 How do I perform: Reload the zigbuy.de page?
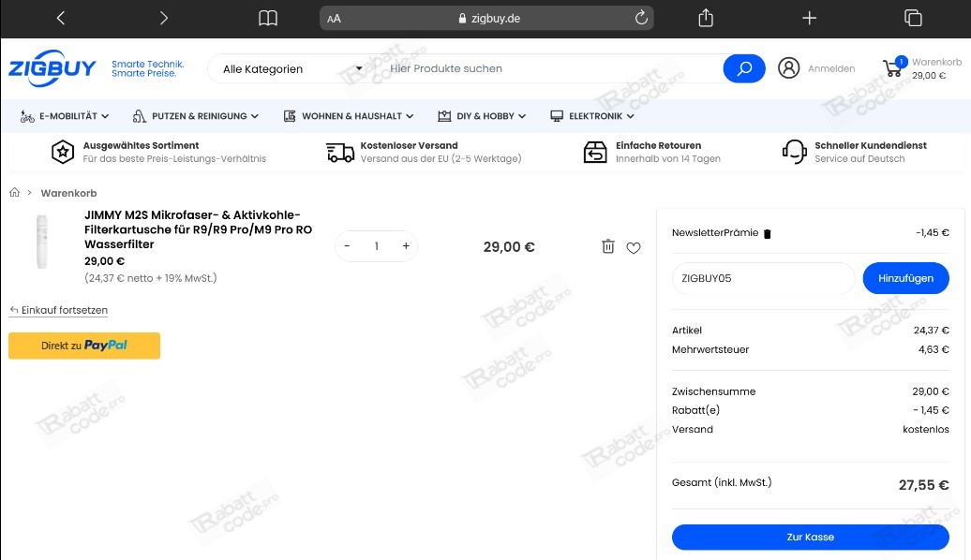pos(641,18)
